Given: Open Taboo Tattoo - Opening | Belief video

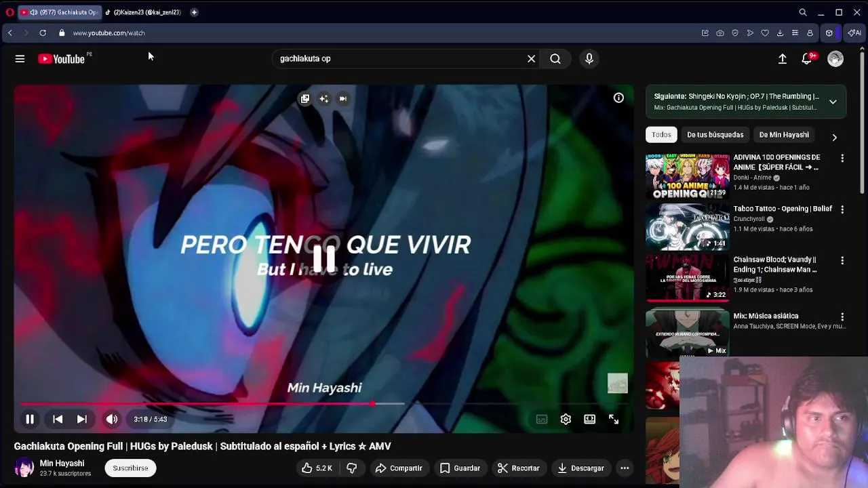Looking at the screenshot, I should 783,209.
